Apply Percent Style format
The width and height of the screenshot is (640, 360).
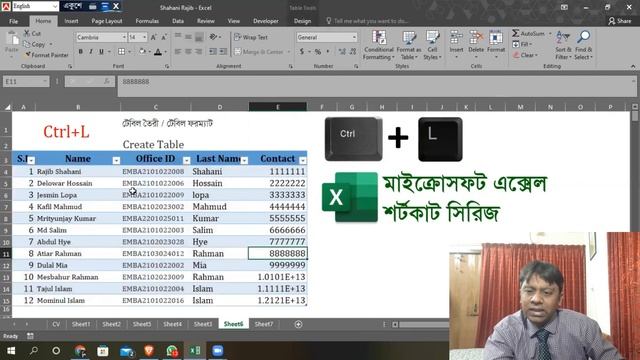point(318,51)
